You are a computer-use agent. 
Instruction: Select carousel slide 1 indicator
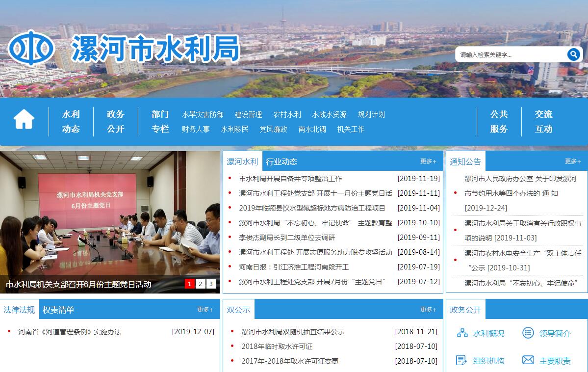189,284
